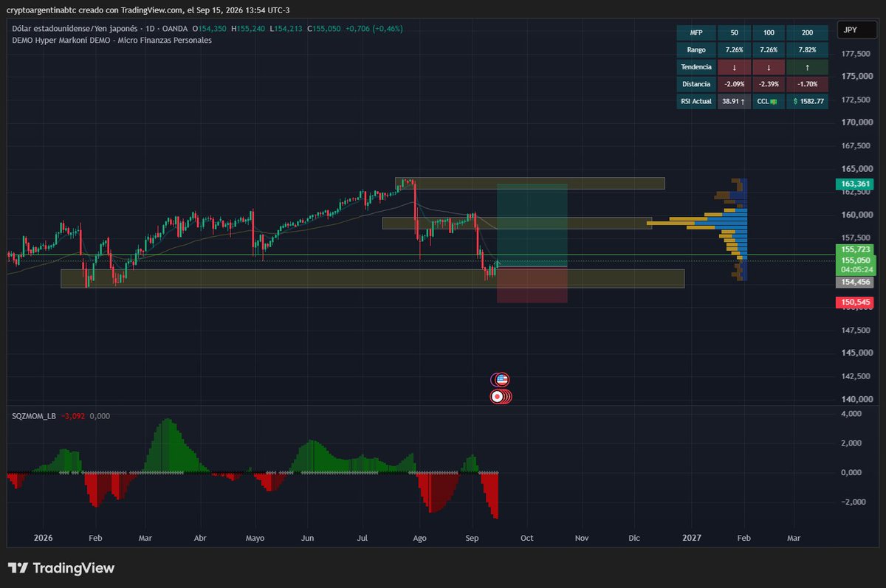Click the US flag economic event icon

point(501,379)
